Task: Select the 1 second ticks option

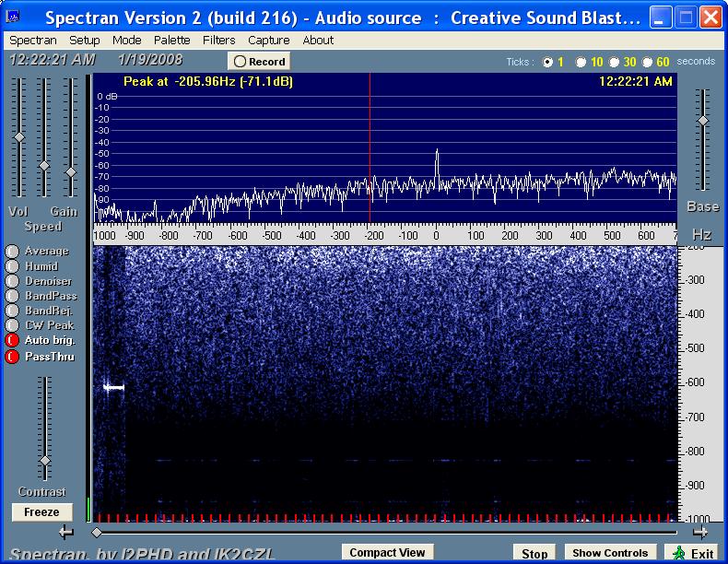Action: click(548, 62)
